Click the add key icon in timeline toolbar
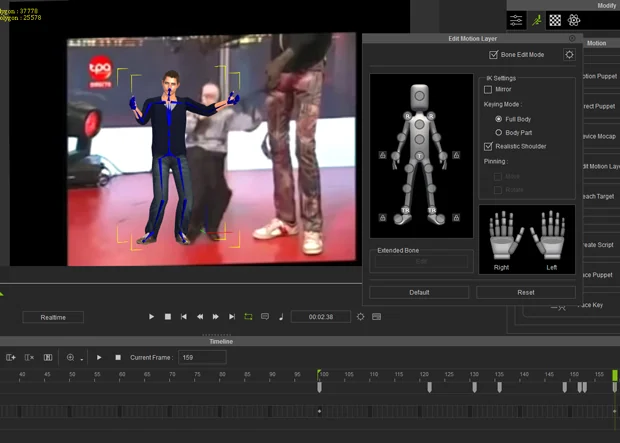The image size is (620, 443). click(11, 358)
